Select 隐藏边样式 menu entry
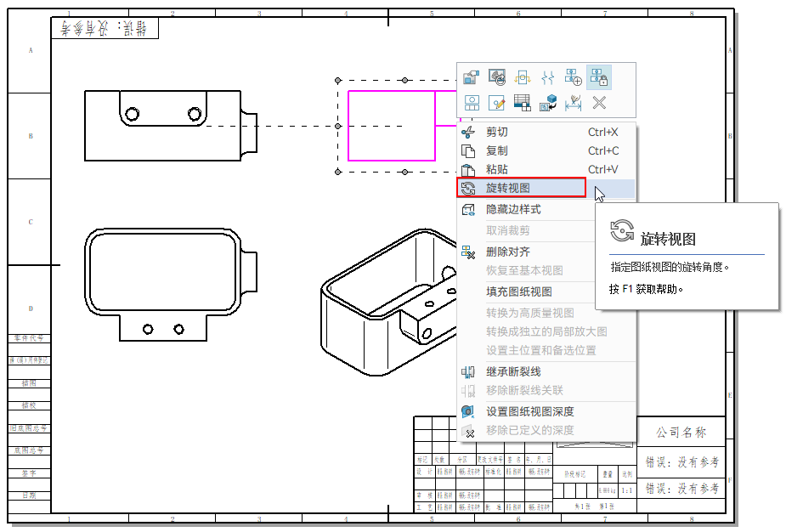The image size is (786, 532). click(512, 209)
